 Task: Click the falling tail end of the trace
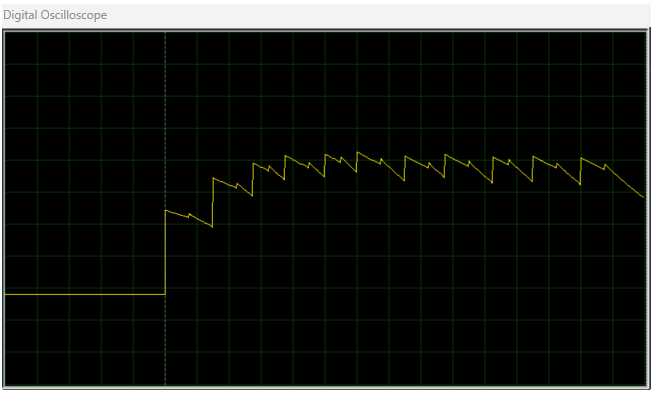(x=642, y=196)
